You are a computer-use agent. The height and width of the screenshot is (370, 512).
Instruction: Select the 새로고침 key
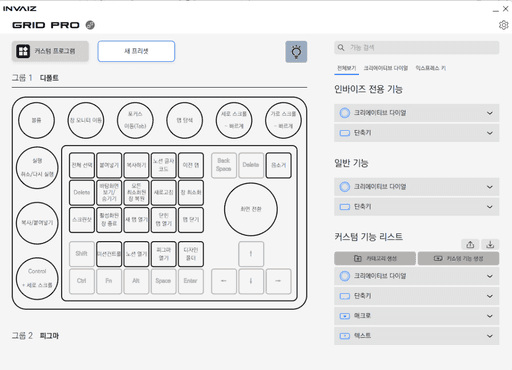pyautogui.click(x=163, y=192)
